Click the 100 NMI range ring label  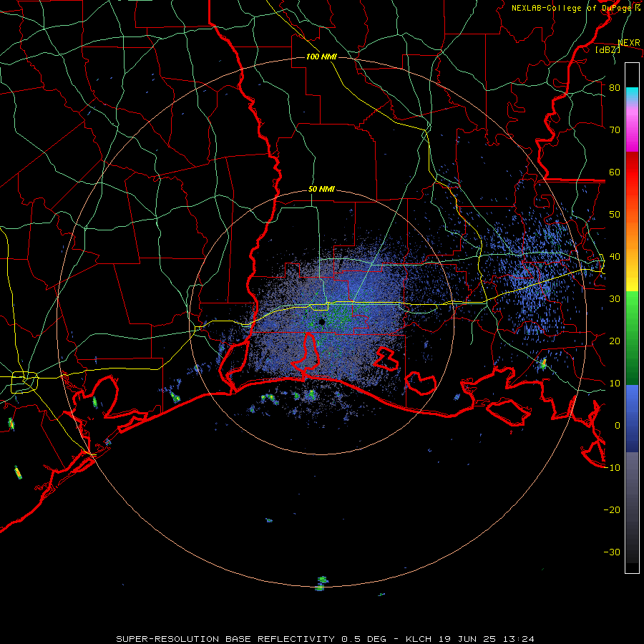point(321,57)
